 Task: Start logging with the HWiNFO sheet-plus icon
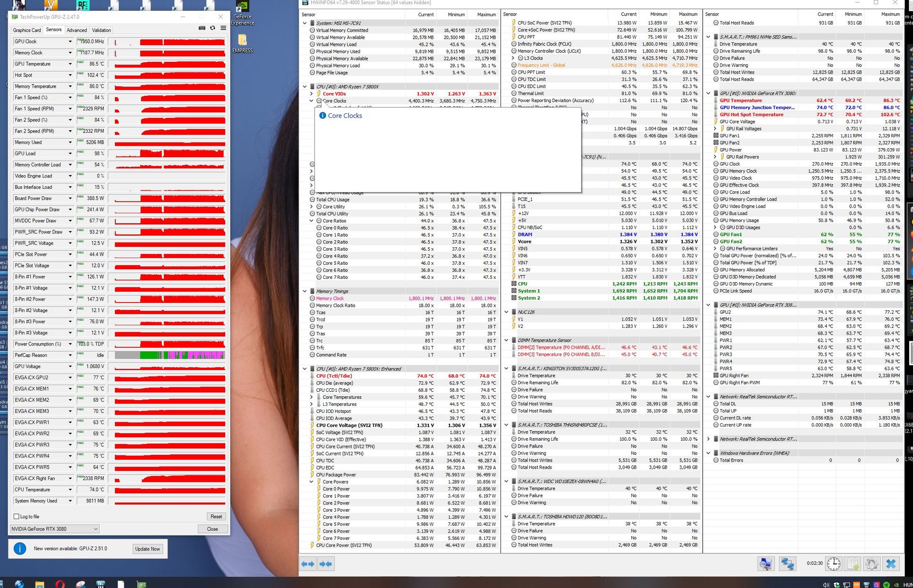click(x=853, y=563)
